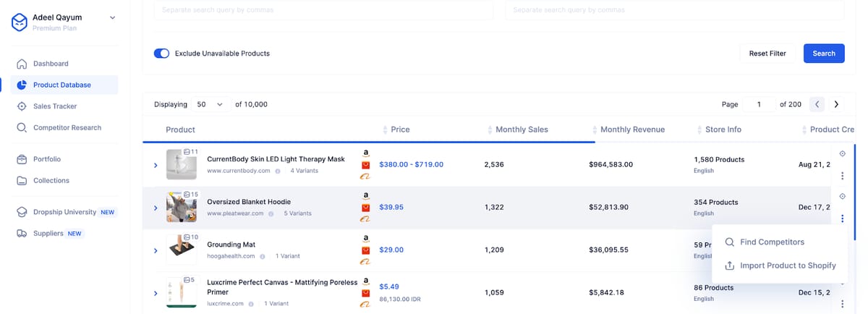Screen dimensions: 868x314
Task: Track CurrentBody product with target icon
Action: click(x=842, y=154)
